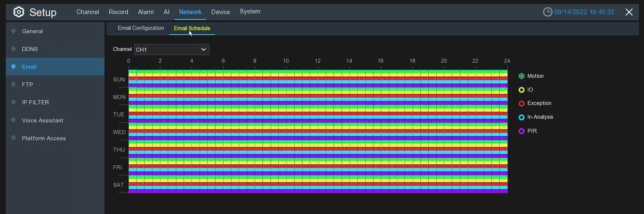Click the Setup gear icon
644x214 pixels.
point(19,12)
